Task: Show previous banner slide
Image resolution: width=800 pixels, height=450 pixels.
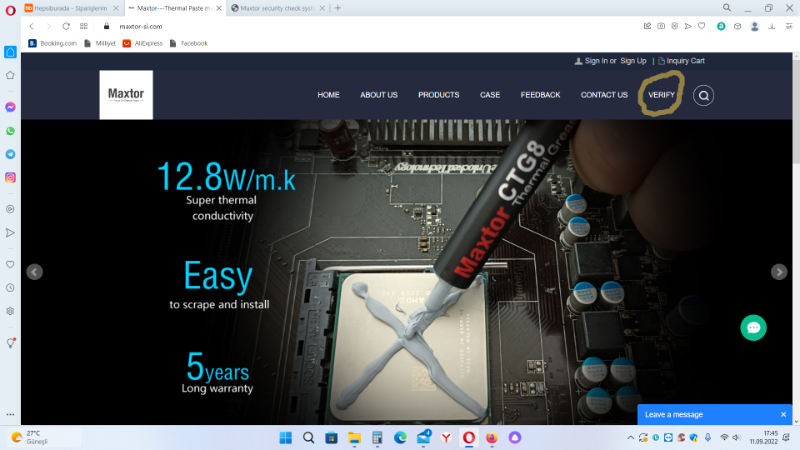Action: (34, 272)
